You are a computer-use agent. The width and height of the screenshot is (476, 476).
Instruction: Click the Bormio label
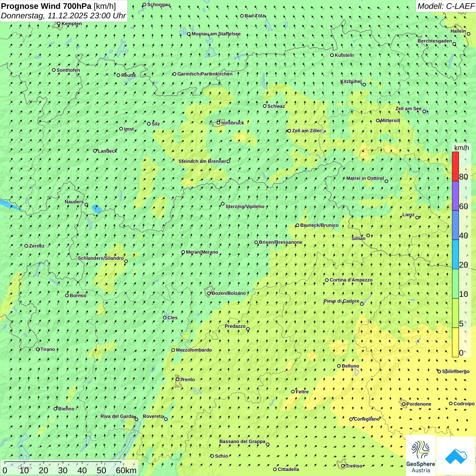(x=78, y=295)
